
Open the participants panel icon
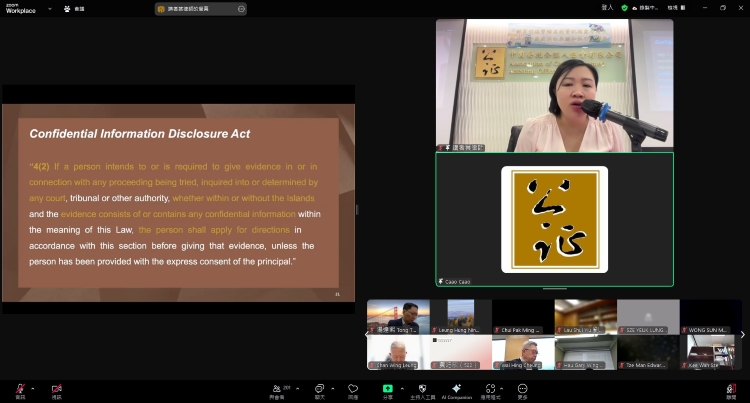click(277, 389)
